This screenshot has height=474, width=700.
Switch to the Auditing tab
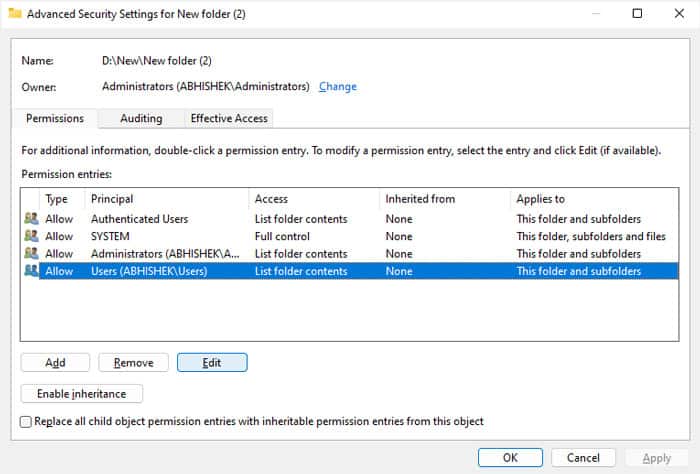click(141, 118)
